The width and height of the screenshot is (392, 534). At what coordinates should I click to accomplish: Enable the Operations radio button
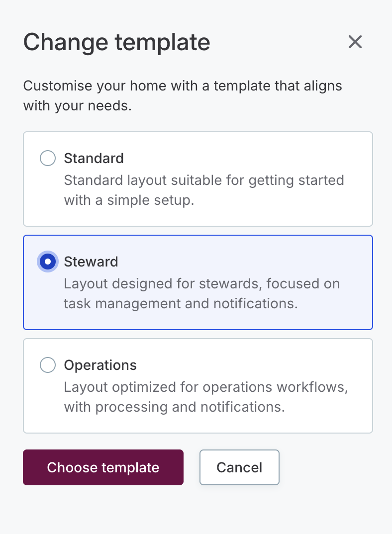pyautogui.click(x=48, y=365)
